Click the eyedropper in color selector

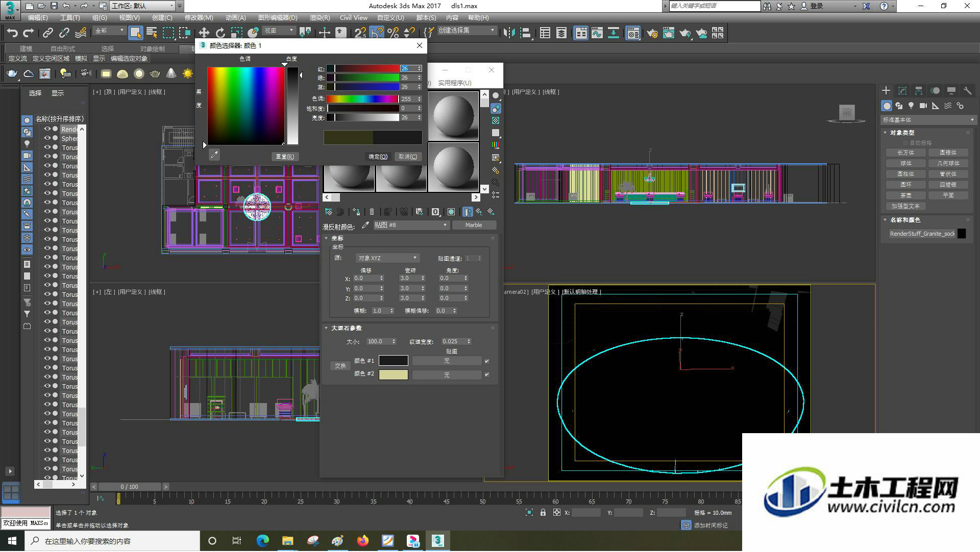[214, 155]
